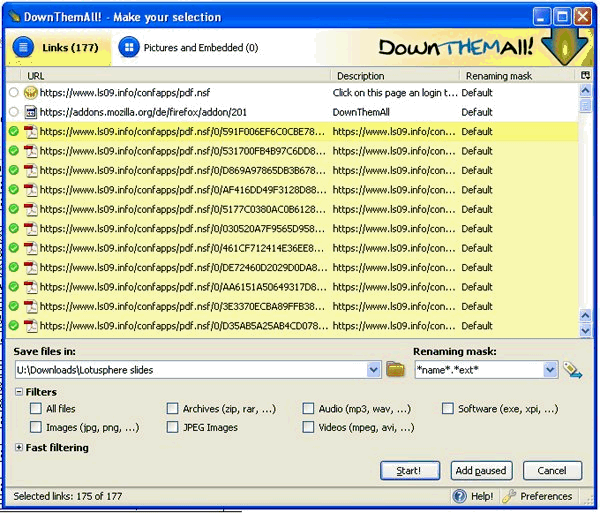Collapse the Filters section
The height and width of the screenshot is (513, 600).
[x=18, y=392]
